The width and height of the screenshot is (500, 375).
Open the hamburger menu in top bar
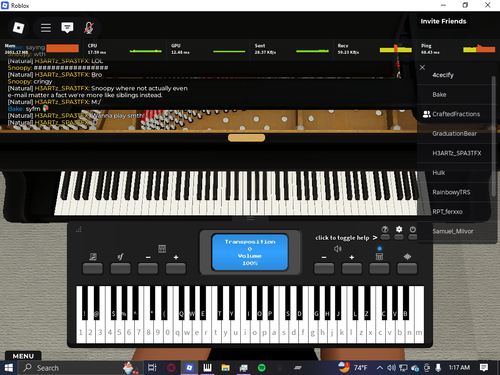[46, 28]
